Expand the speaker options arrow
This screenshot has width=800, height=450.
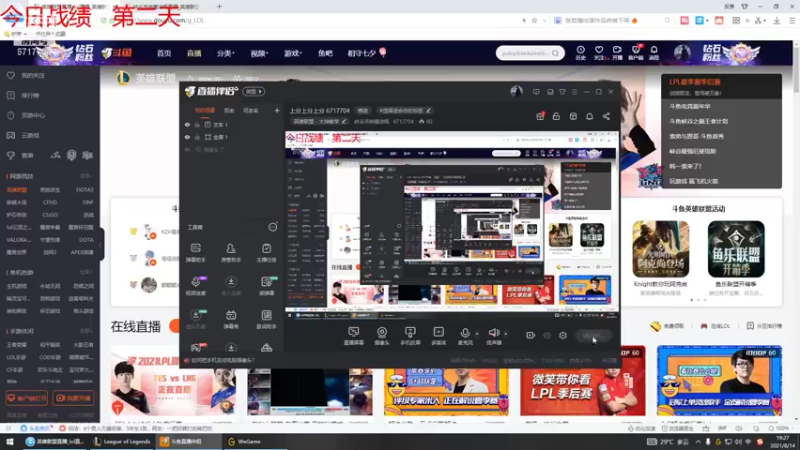click(506, 334)
